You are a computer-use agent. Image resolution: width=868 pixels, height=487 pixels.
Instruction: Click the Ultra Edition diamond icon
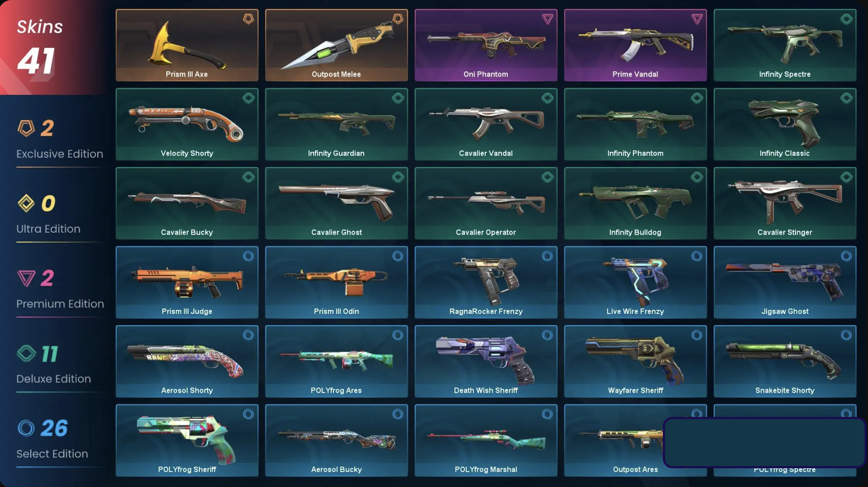26,203
